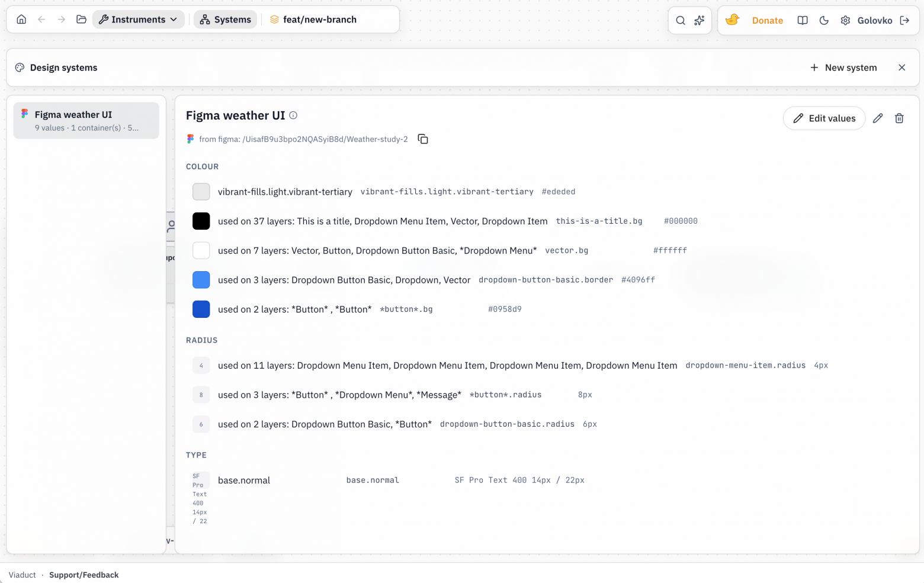Click the #ededed hex value
Screen dimensions: 924x583
pyautogui.click(x=559, y=192)
